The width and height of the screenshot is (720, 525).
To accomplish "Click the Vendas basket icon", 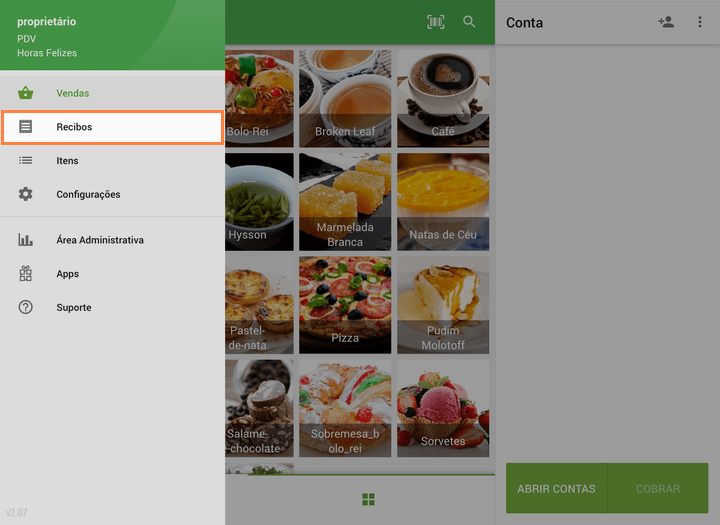I will [x=26, y=93].
